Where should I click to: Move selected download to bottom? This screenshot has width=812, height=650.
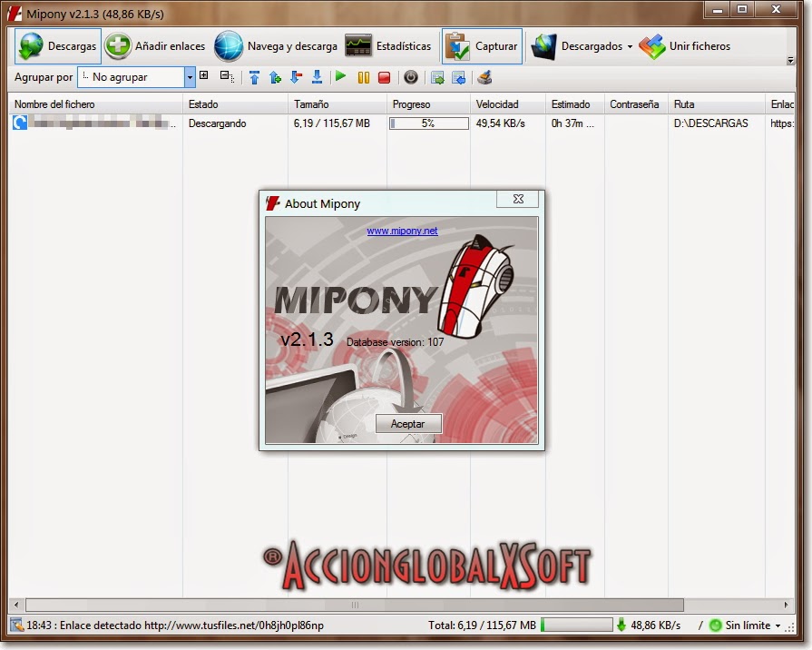coord(317,78)
